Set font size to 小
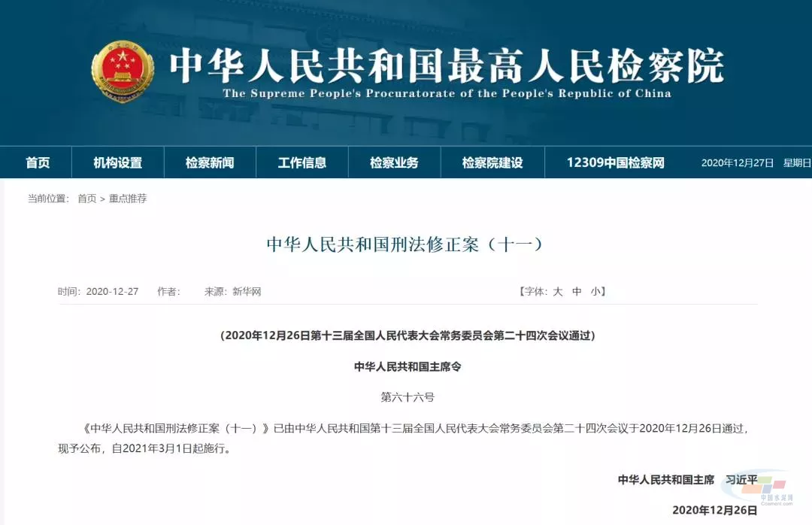 point(595,292)
